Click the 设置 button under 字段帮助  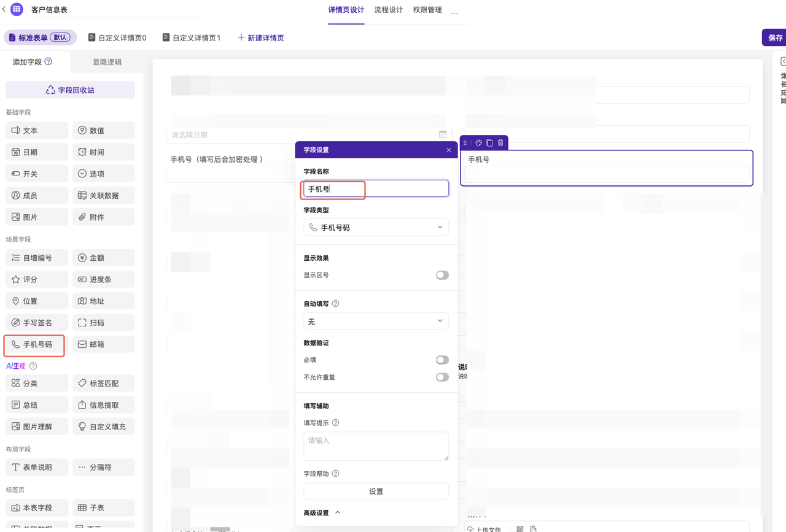(x=376, y=492)
